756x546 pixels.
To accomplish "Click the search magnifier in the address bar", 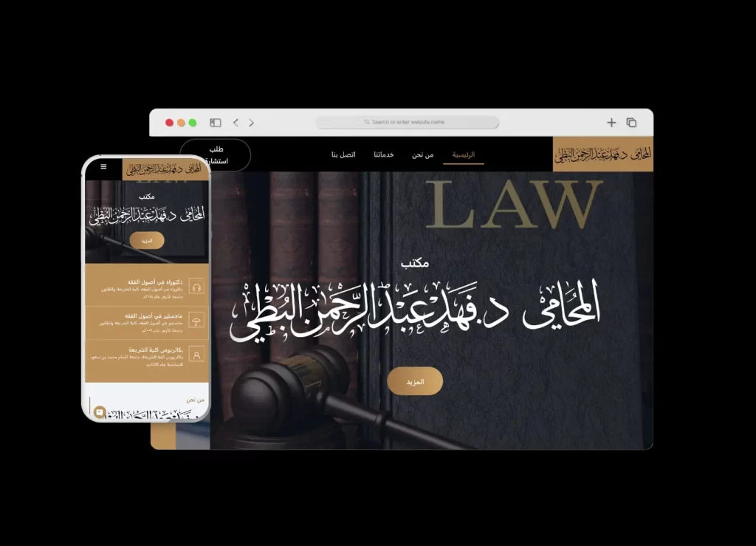I will tap(366, 123).
